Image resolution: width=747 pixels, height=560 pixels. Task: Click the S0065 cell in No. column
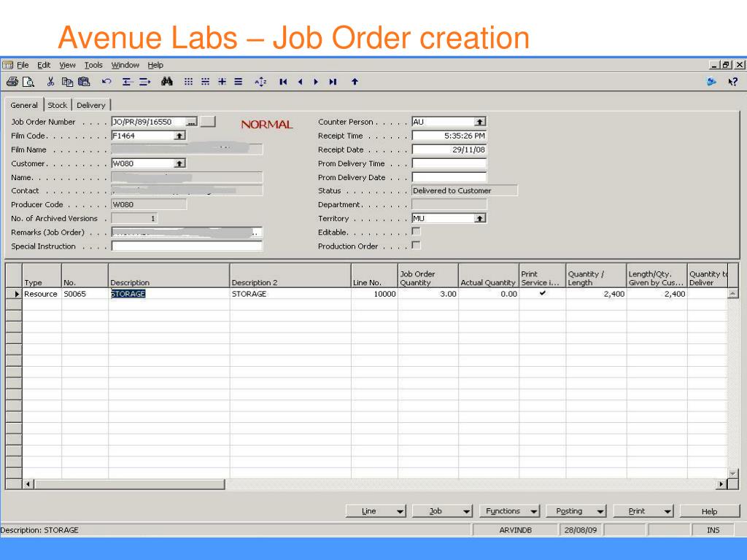[x=85, y=294]
